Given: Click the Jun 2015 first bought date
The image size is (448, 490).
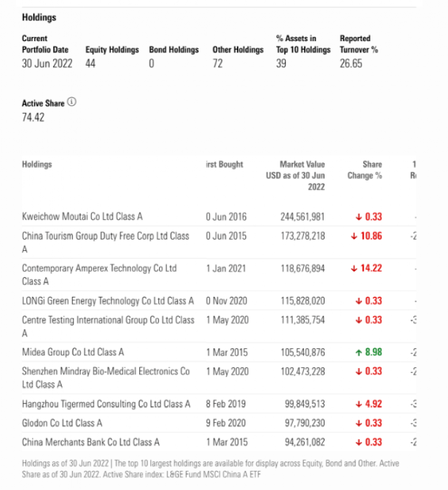Looking at the screenshot, I should point(226,236).
